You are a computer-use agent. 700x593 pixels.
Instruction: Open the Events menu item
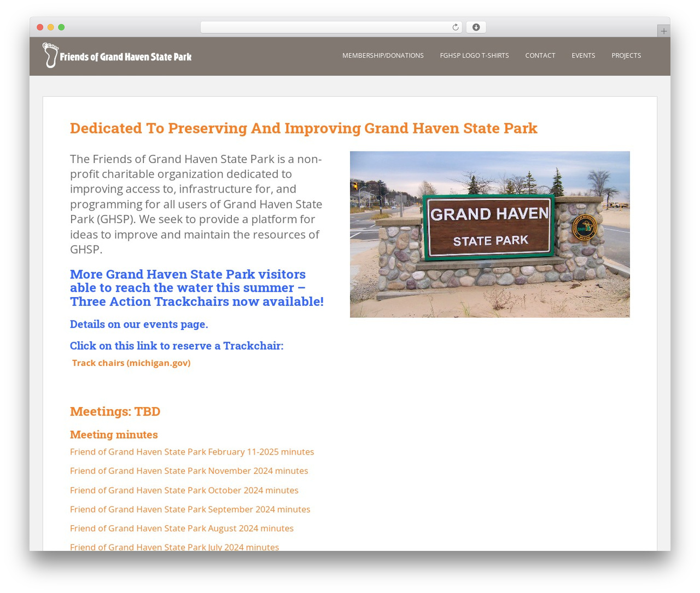tap(583, 55)
